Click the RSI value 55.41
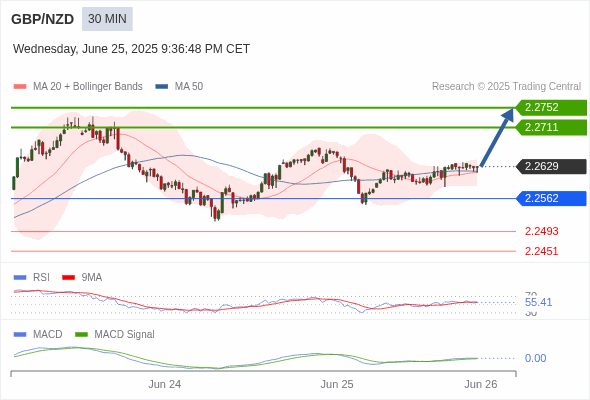Image resolution: width=590 pixels, height=400 pixels. pos(538,302)
